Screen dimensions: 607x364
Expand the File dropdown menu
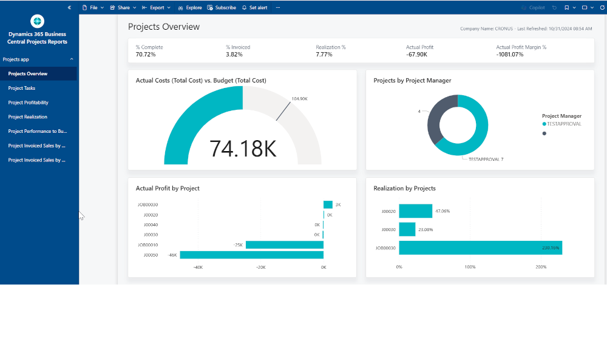pyautogui.click(x=93, y=7)
